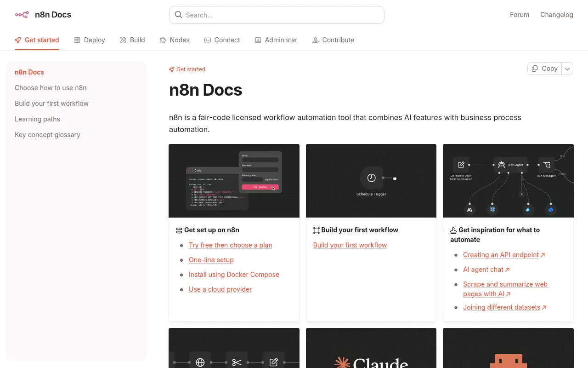
Task: Click external arrow after Creating an API endpoint
Action: click(x=543, y=255)
